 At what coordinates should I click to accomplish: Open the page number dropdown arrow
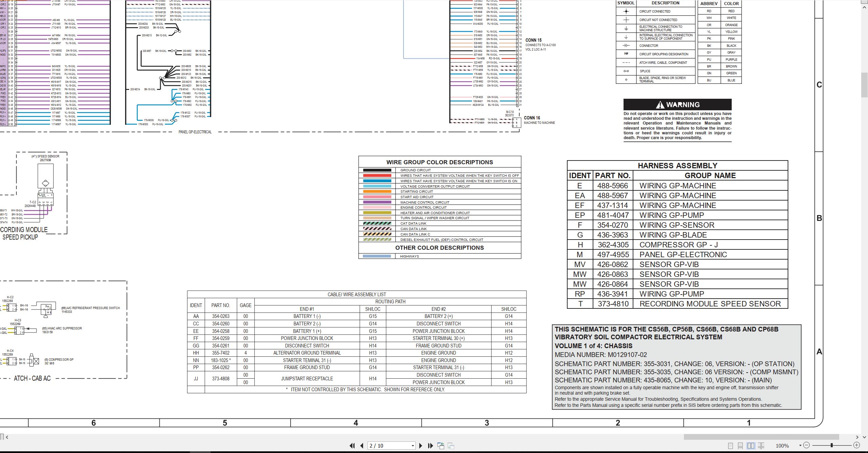coord(413,446)
